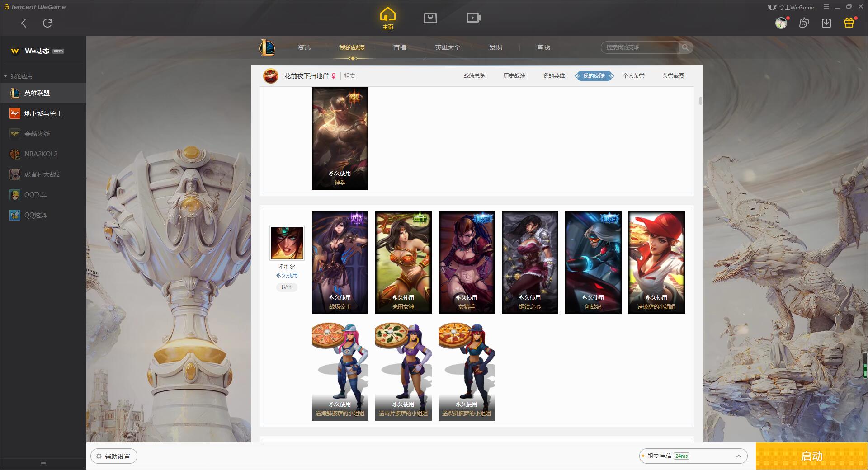This screenshot has width=868, height=470.
Task: Focus the 搜索我的英雄 search field
Action: tap(640, 47)
